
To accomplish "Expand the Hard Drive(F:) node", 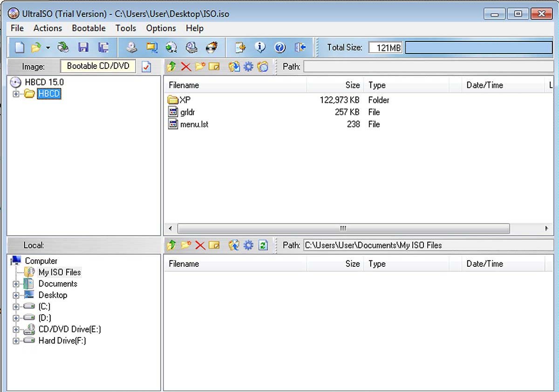I will point(16,341).
